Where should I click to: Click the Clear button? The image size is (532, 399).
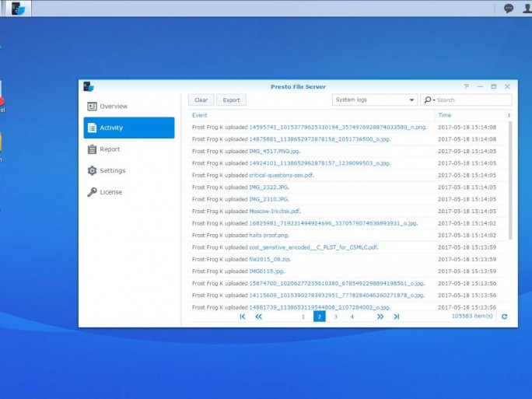point(201,100)
